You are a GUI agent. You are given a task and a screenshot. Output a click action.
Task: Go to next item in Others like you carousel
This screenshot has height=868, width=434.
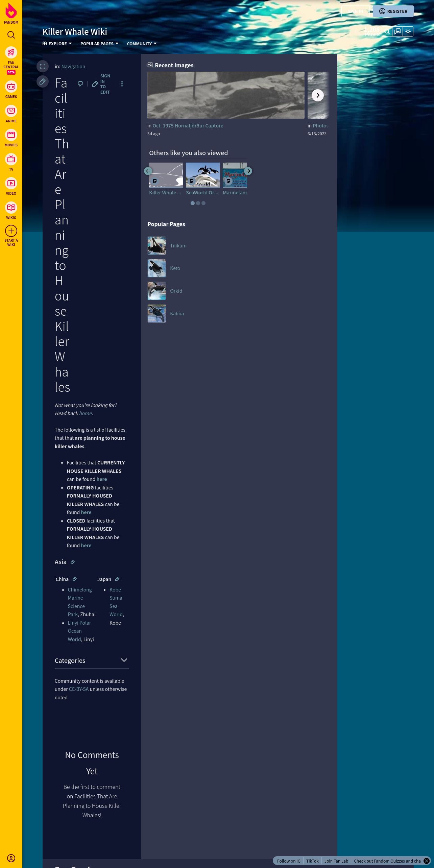point(248,171)
